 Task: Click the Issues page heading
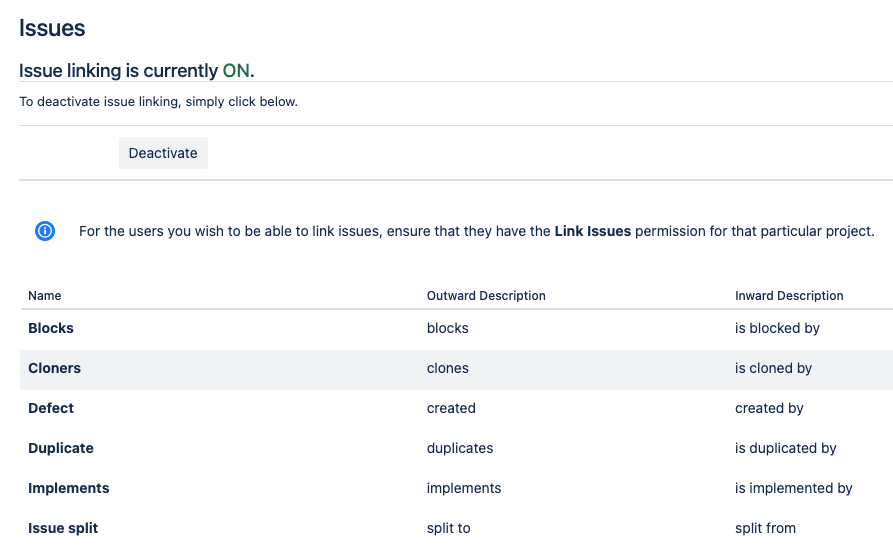pos(52,28)
